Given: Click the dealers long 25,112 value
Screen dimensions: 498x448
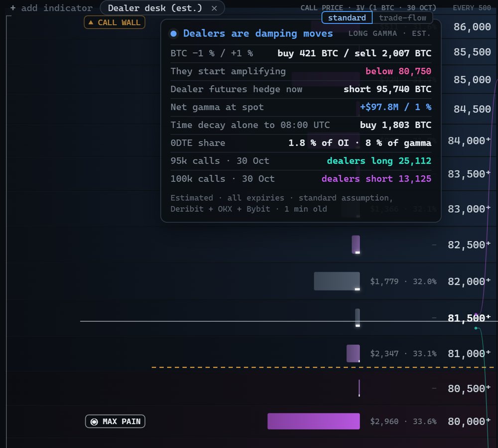Looking at the screenshot, I should [x=379, y=161].
